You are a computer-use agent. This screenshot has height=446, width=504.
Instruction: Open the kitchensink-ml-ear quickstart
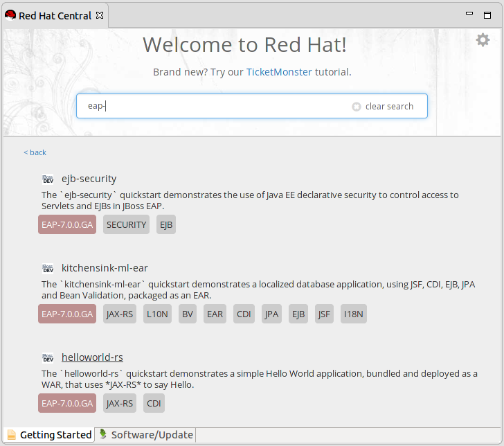pos(105,268)
